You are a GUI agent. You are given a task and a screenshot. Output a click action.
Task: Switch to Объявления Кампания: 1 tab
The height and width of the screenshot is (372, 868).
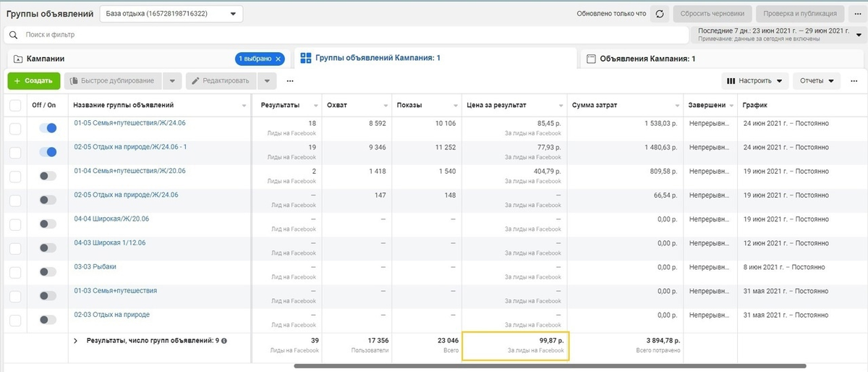pyautogui.click(x=723, y=59)
